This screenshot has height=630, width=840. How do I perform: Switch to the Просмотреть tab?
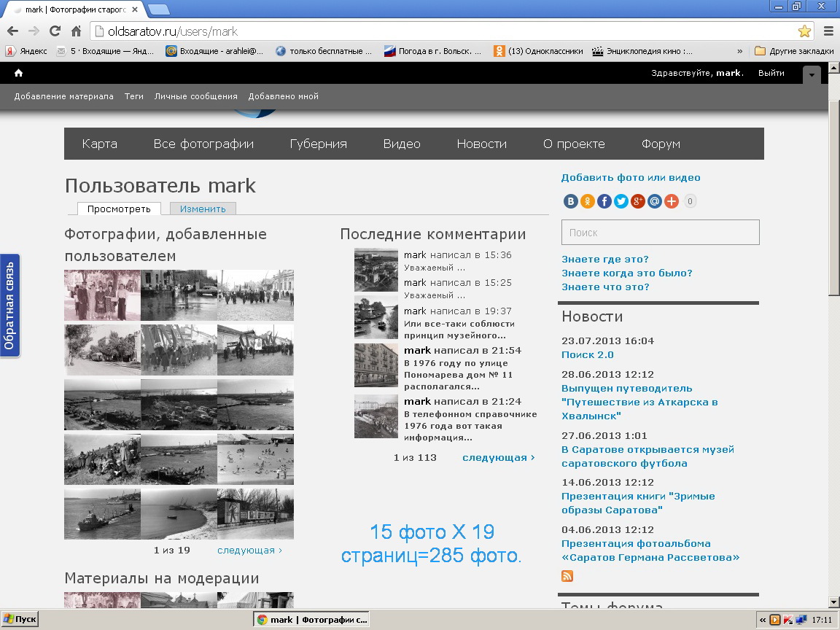[x=119, y=209]
